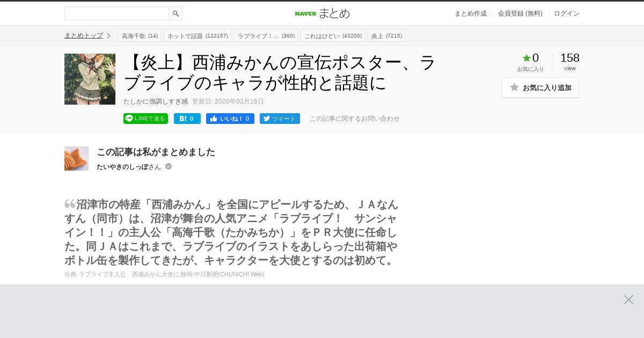Share via LINEで送る button
The width and height of the screenshot is (644, 338).
click(145, 119)
